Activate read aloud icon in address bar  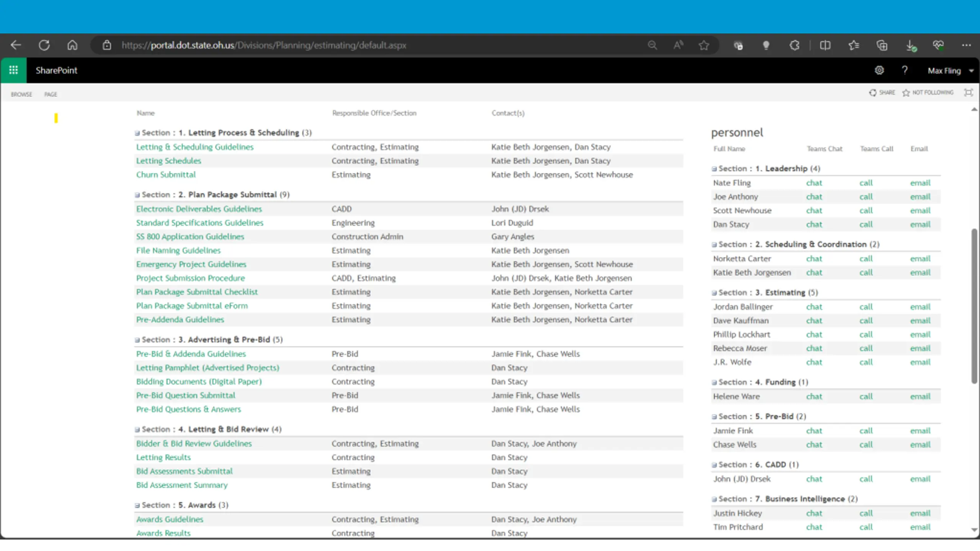click(678, 45)
